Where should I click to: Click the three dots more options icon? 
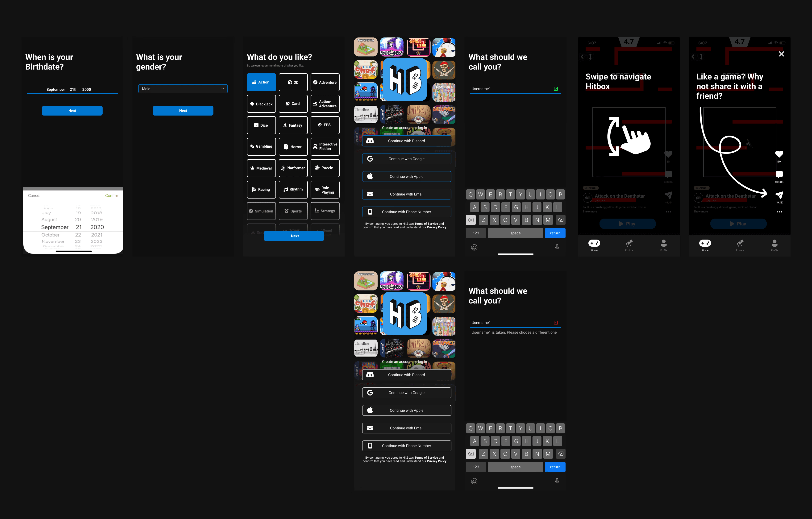coord(779,212)
